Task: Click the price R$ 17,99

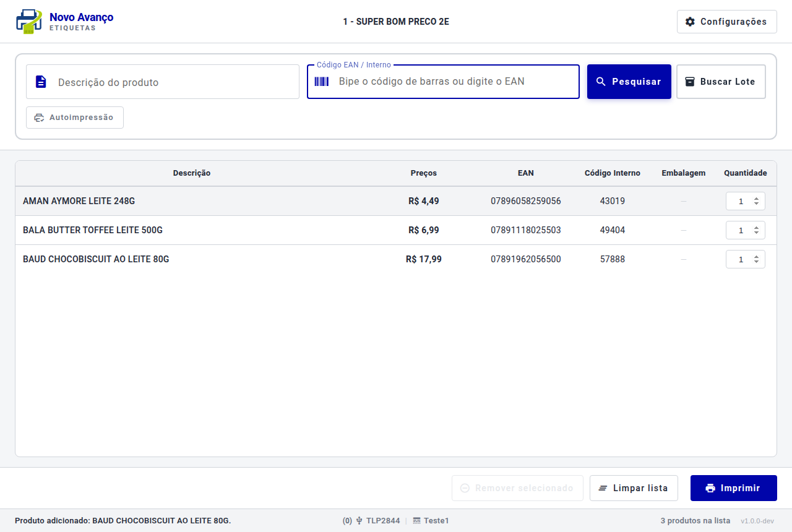Action: tap(424, 259)
